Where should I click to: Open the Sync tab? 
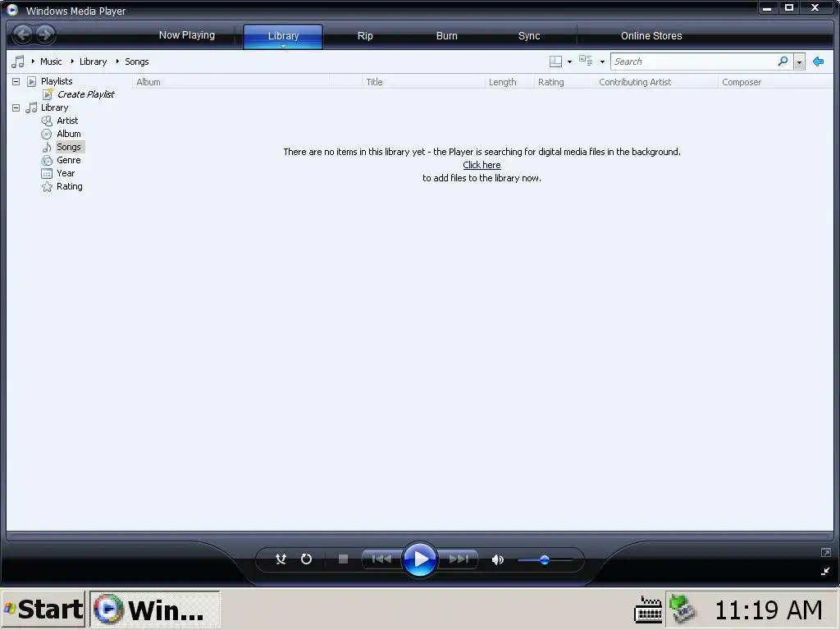[529, 36]
